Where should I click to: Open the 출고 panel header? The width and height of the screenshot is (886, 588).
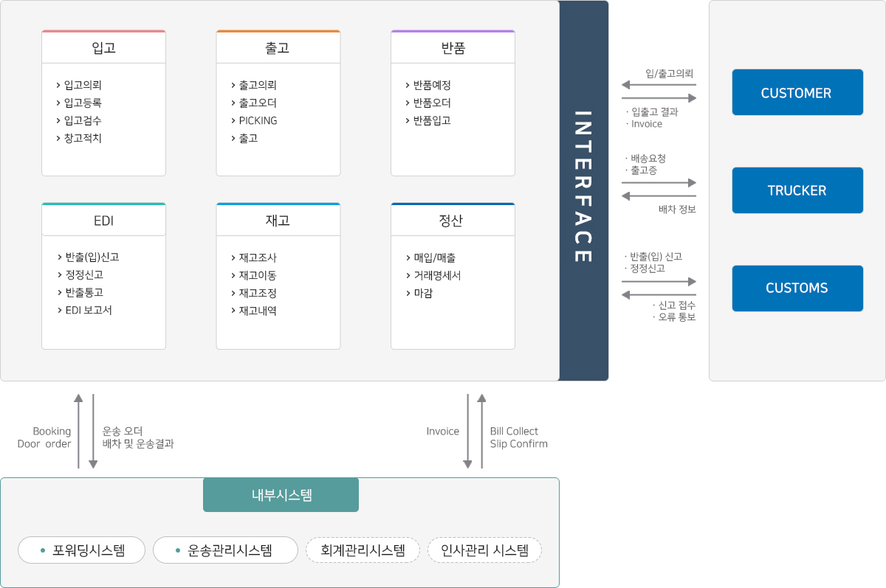pyautogui.click(x=278, y=48)
